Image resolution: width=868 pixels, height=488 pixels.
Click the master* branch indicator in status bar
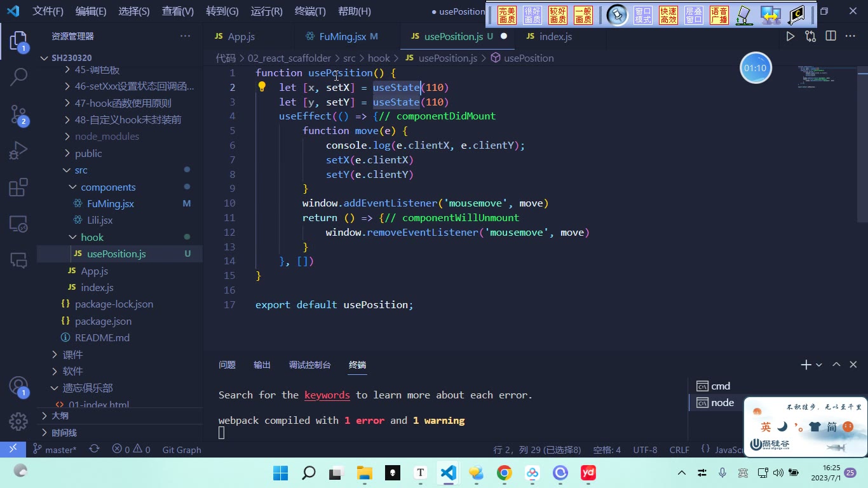pos(55,449)
